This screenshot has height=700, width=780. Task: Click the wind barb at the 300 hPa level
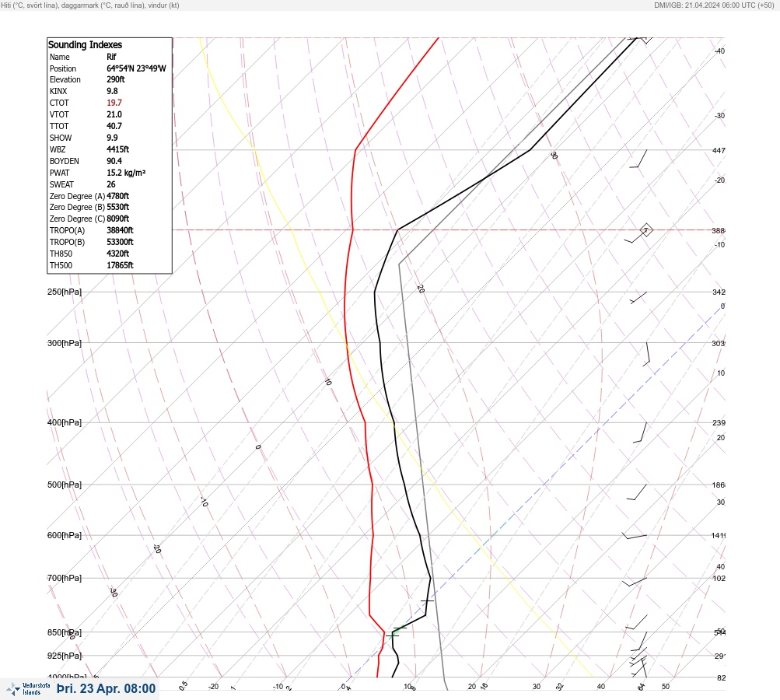[646, 354]
